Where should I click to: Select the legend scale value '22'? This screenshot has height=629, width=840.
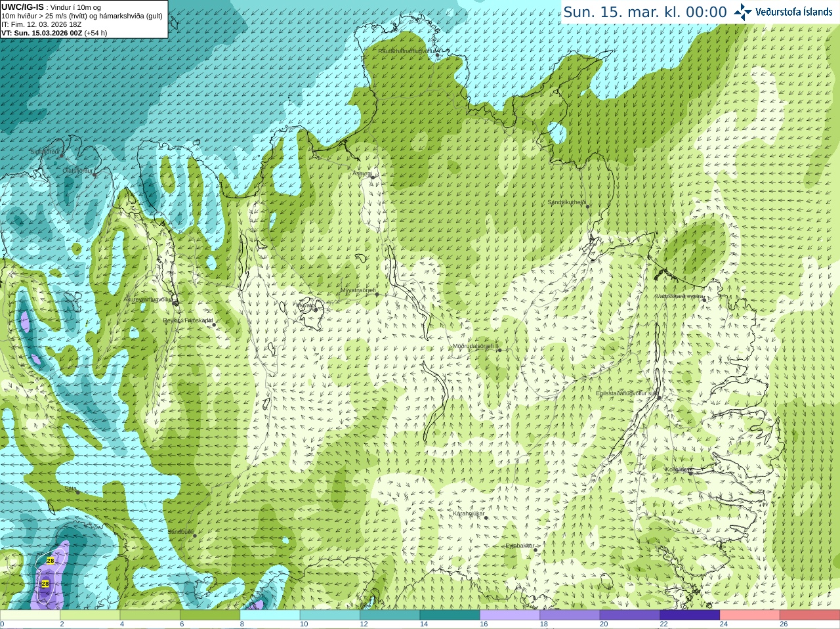coord(664,624)
